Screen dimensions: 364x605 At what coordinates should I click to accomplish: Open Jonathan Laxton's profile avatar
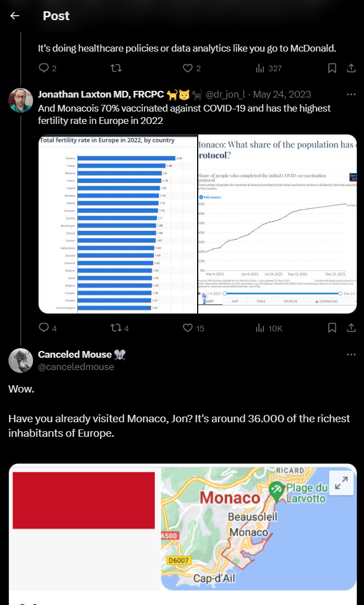21,100
